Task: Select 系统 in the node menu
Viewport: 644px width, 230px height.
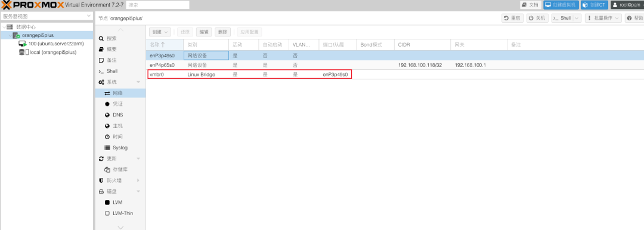Action: point(112,82)
